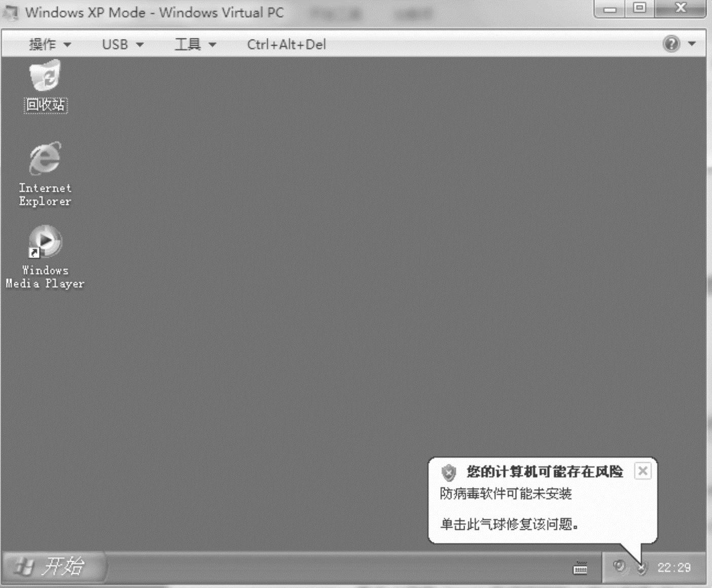The image size is (712, 588).
Task: Open the help question mark dropdown
Action: [679, 44]
